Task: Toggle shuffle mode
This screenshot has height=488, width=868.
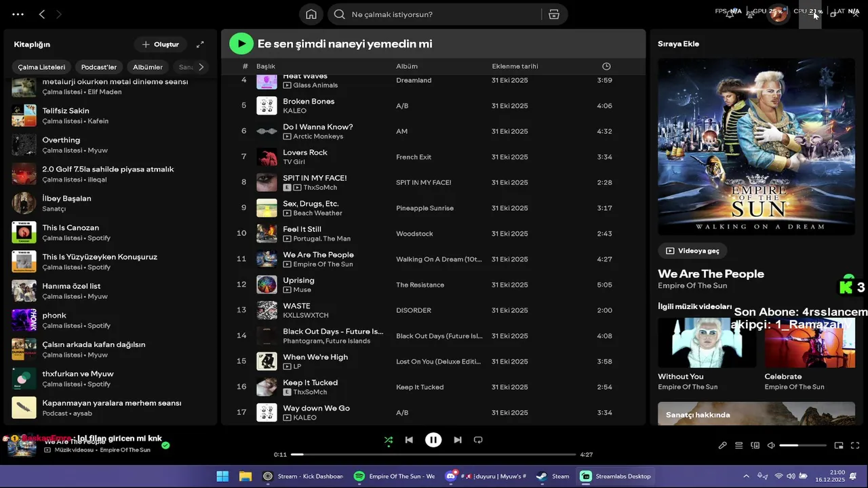Action: pyautogui.click(x=389, y=440)
